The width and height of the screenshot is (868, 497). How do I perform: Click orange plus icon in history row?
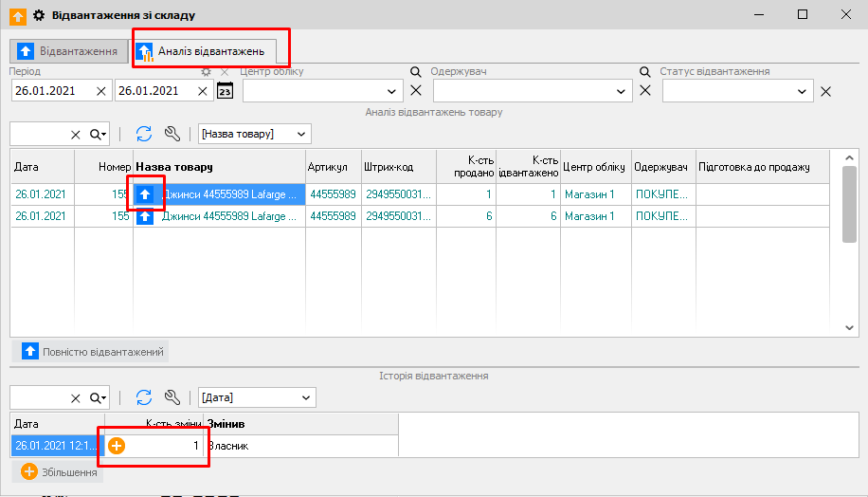(x=117, y=445)
